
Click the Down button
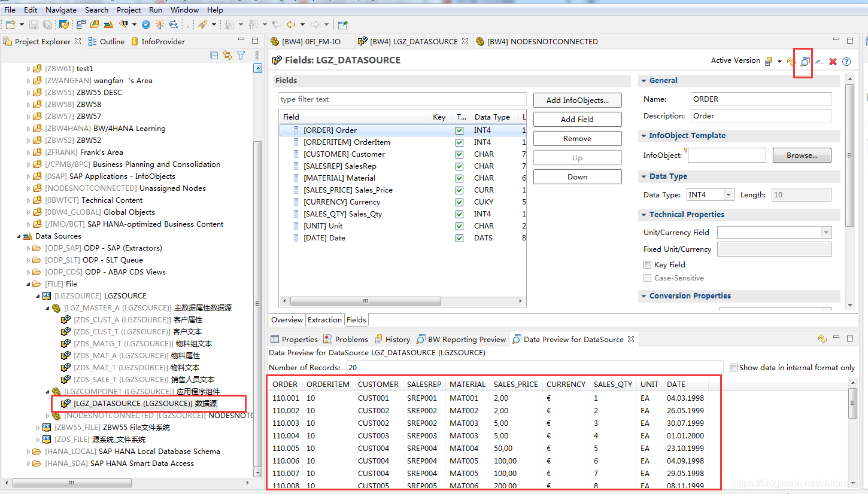(577, 176)
